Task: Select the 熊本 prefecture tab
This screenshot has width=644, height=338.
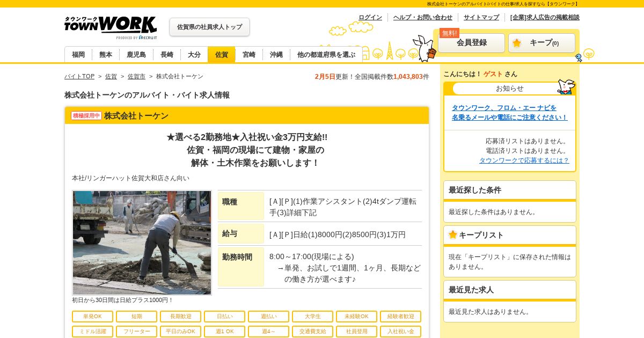Action: 106,55
